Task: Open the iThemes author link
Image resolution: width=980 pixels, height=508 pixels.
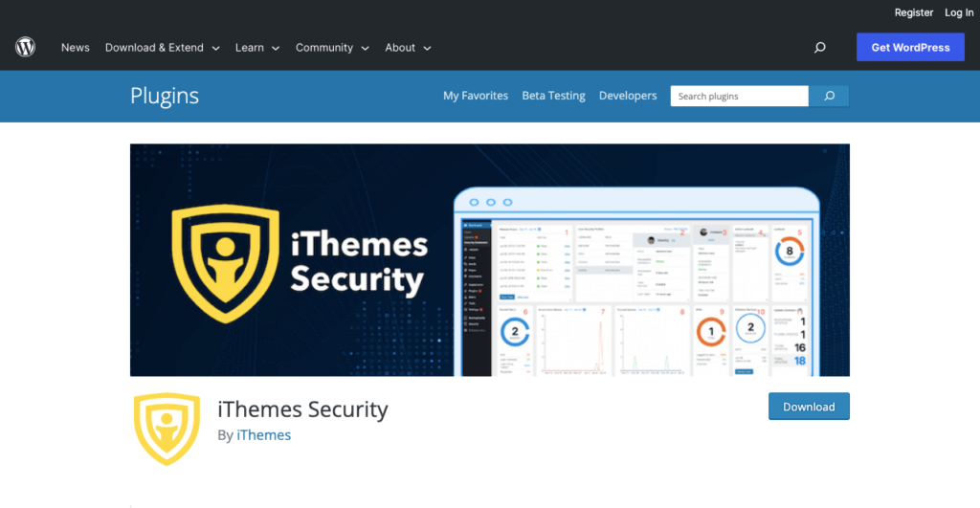Action: (x=264, y=435)
